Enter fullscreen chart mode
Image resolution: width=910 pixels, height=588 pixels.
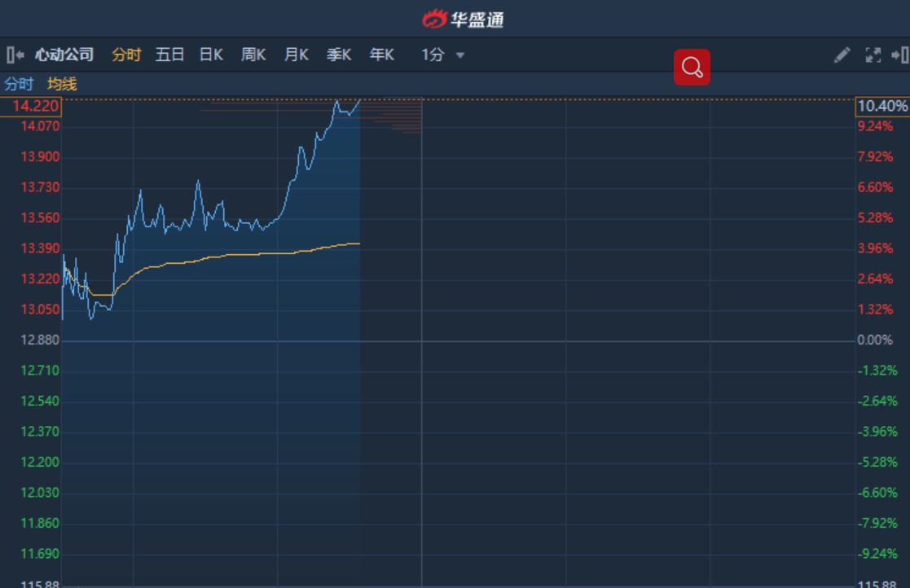coord(873,55)
